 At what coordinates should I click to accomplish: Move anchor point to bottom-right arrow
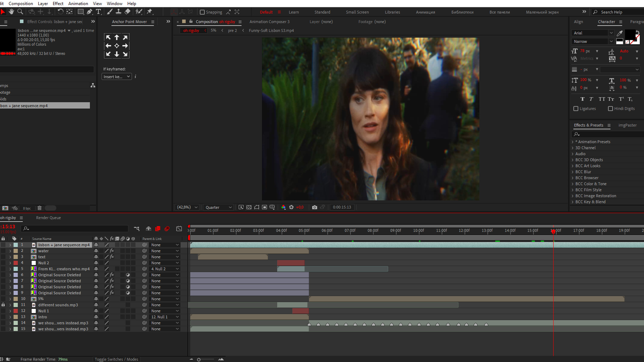click(125, 54)
